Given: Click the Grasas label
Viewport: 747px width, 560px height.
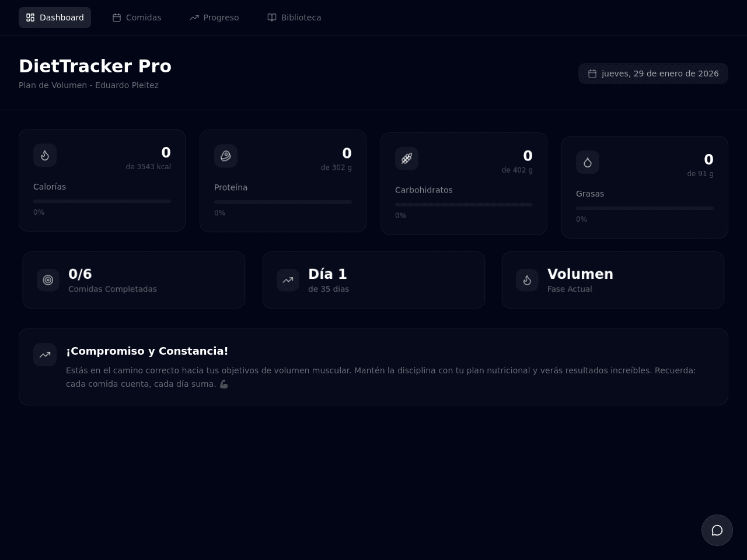Looking at the screenshot, I should pyautogui.click(x=590, y=194).
